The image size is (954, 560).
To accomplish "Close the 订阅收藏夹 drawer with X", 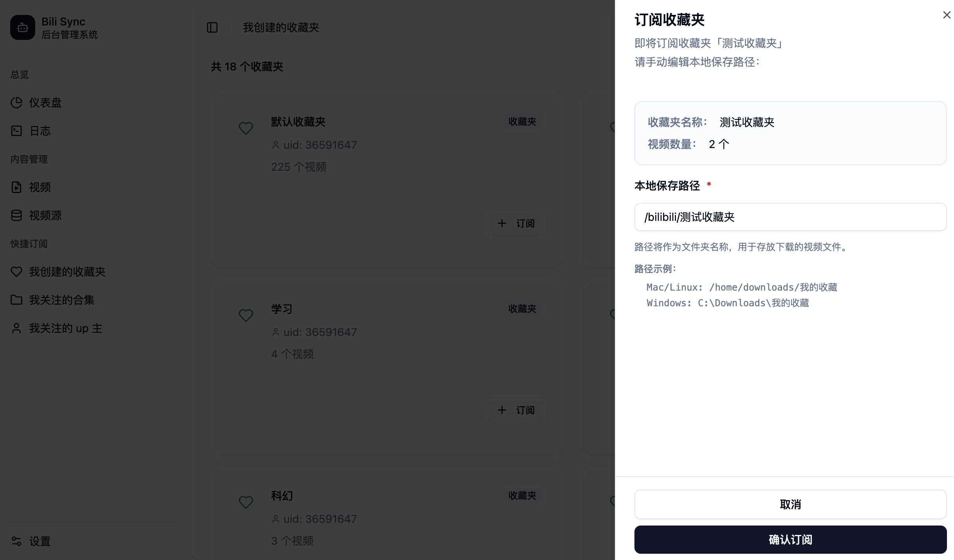I will 947,15.
